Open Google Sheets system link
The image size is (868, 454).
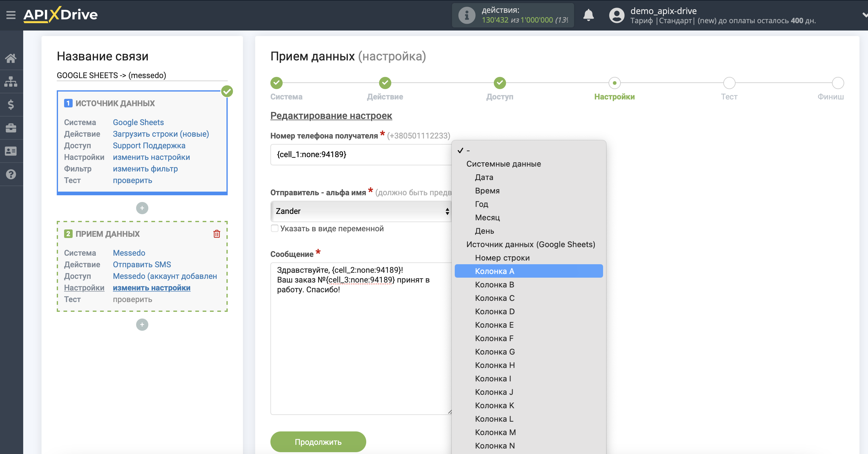(x=138, y=122)
